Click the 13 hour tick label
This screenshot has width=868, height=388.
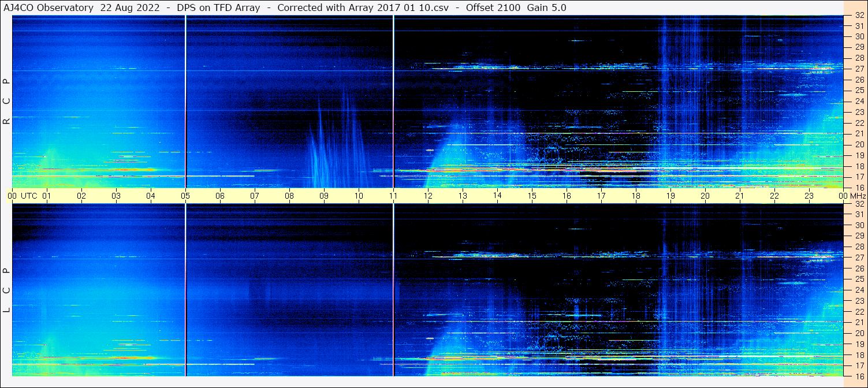pos(463,196)
